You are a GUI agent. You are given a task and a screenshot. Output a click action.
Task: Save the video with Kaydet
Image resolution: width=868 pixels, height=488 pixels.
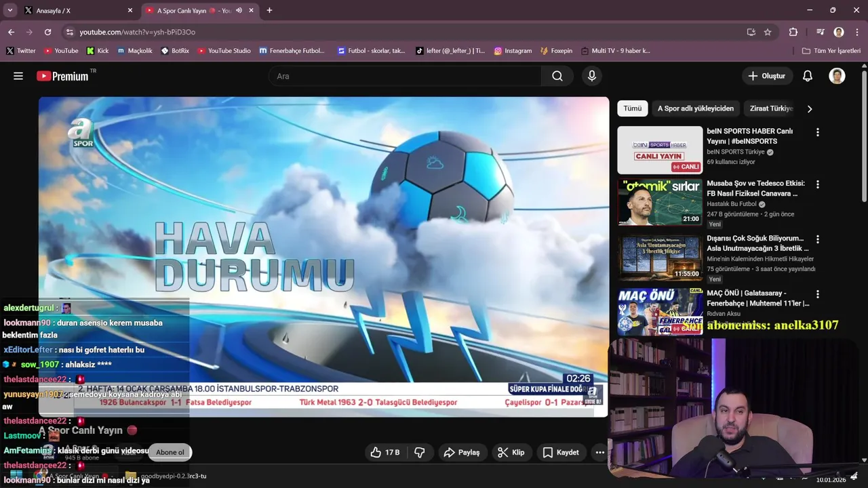(x=561, y=452)
